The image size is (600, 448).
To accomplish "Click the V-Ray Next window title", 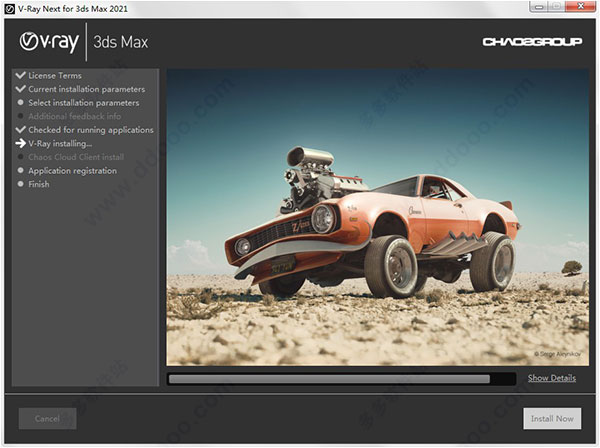I will (x=73, y=8).
